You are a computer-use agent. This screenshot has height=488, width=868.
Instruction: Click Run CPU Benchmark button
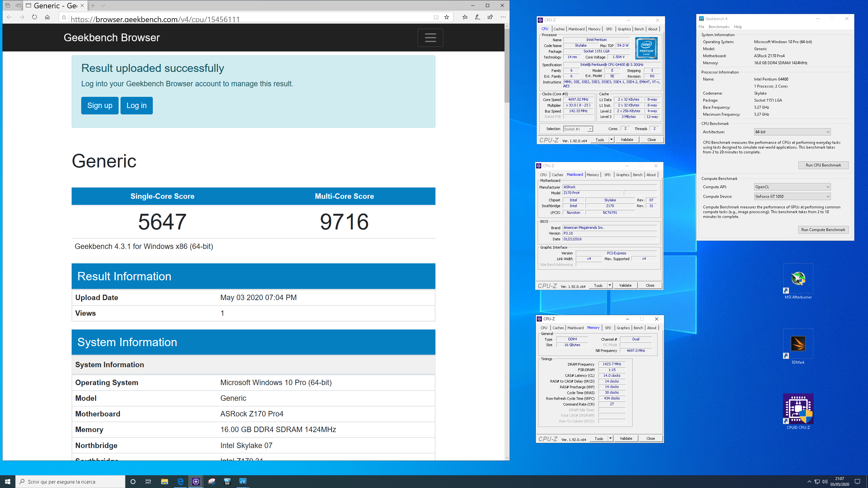coord(823,165)
